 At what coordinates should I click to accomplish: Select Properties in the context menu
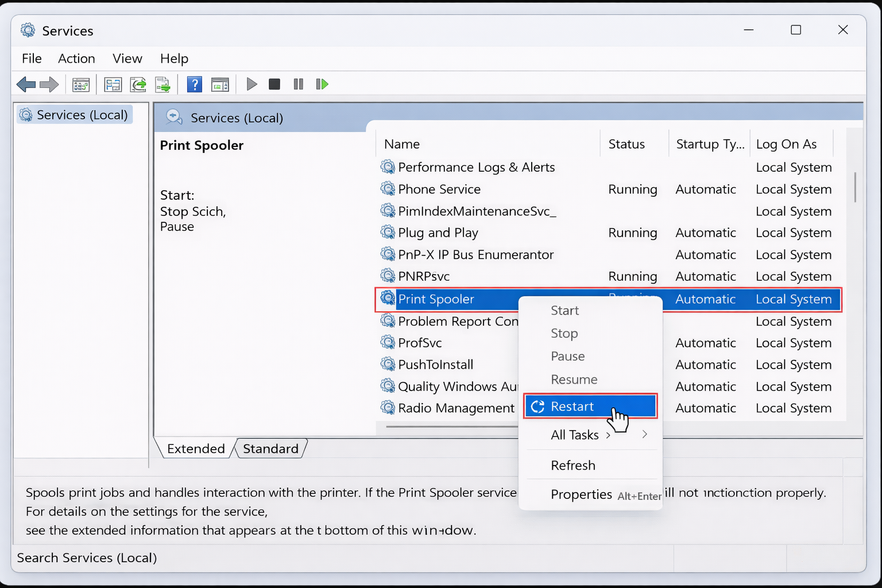[581, 494]
